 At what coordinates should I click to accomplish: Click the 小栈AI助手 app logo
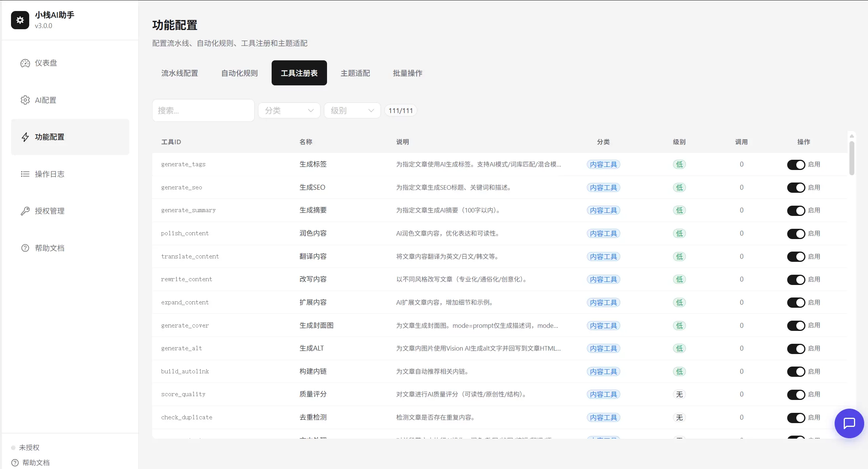click(x=20, y=20)
